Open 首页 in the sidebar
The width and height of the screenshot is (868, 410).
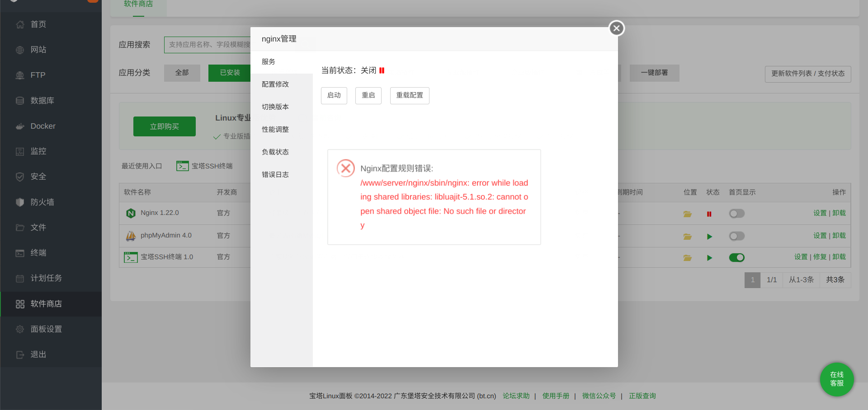(x=38, y=24)
